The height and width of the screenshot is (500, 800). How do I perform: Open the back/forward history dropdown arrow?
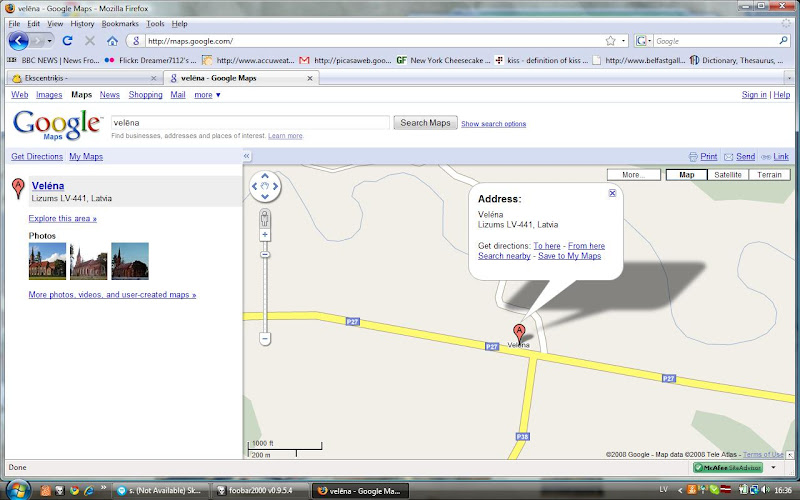(49, 41)
